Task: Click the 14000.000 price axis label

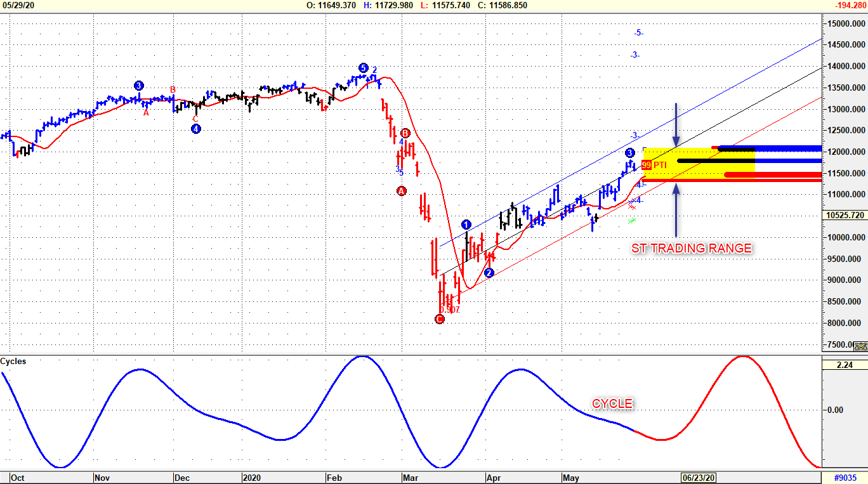Action: (846, 67)
